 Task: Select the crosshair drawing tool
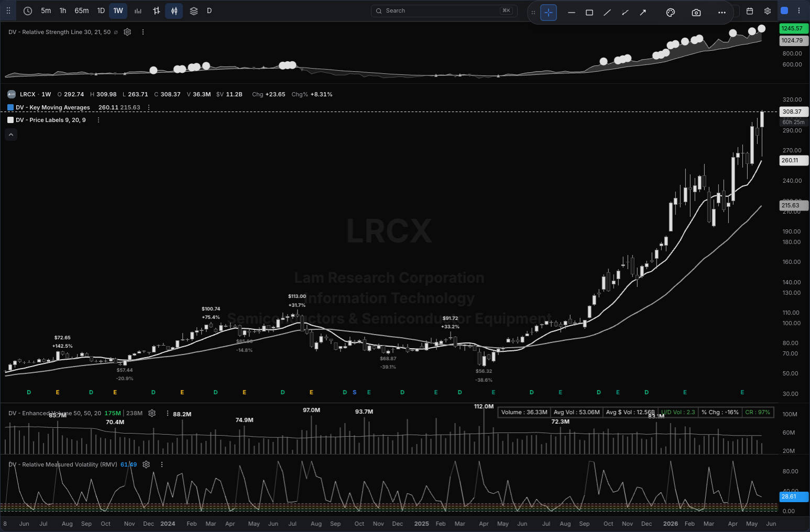[549, 13]
